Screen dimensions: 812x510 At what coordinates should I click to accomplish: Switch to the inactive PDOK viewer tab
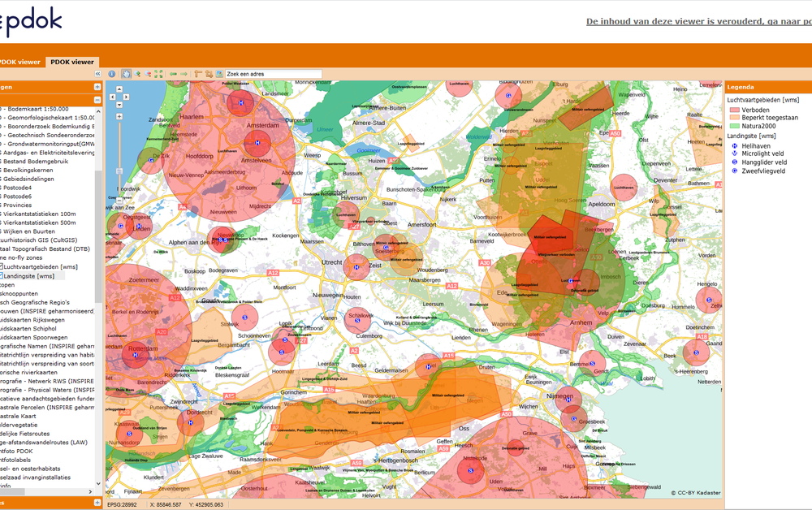pos(19,63)
